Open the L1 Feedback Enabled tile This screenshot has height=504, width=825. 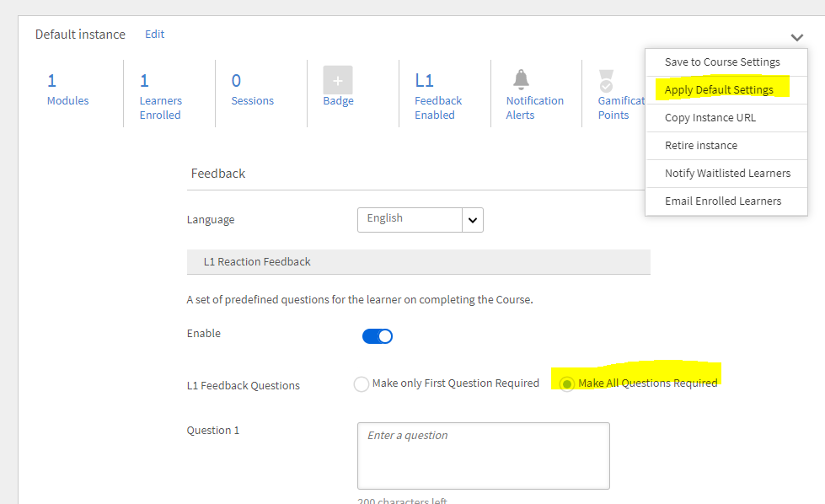pos(437,94)
